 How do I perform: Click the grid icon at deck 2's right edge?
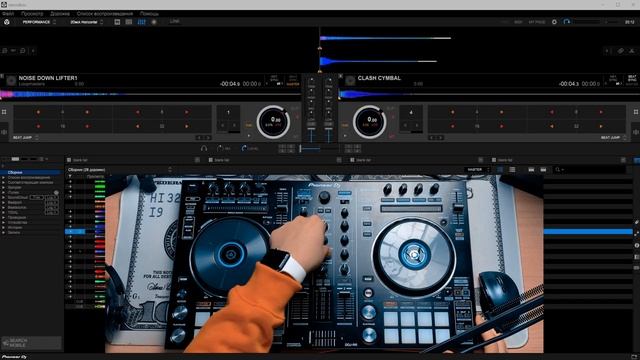pyautogui.click(x=636, y=112)
